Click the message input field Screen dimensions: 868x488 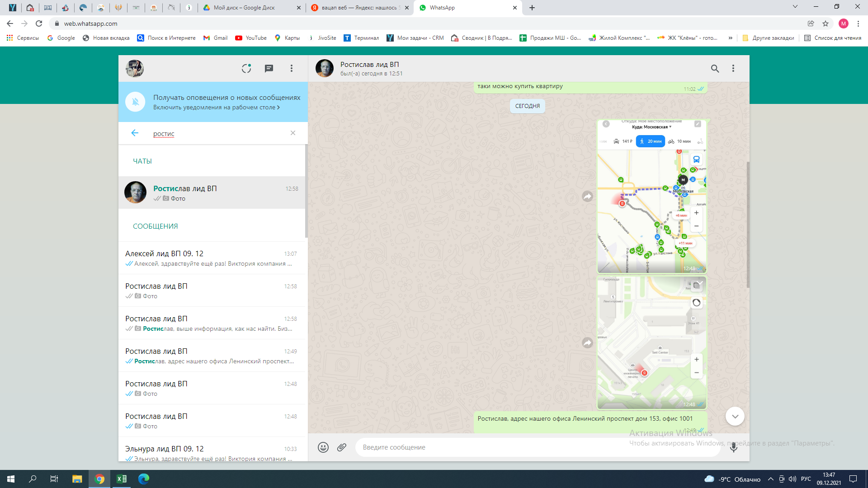tap(538, 447)
